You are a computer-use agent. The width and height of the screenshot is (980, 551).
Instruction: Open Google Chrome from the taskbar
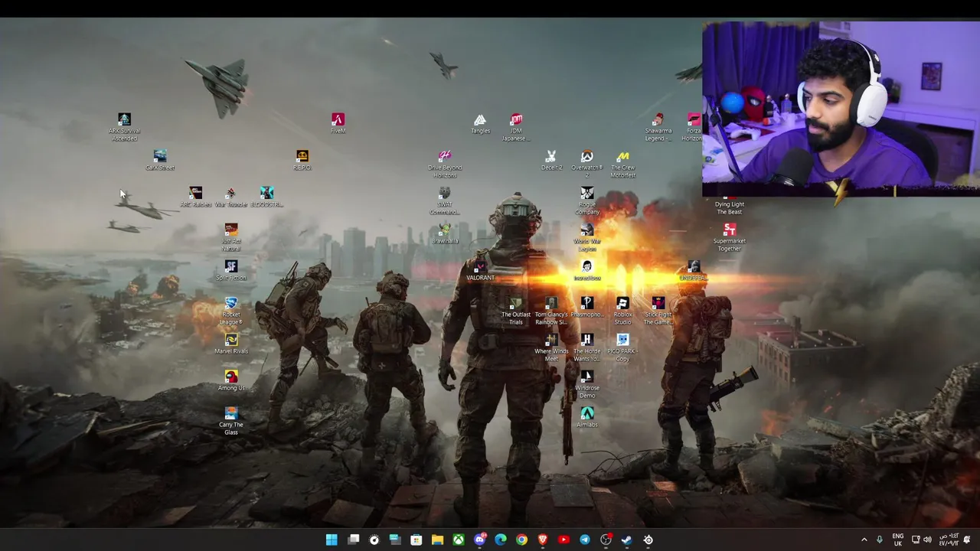(x=521, y=540)
